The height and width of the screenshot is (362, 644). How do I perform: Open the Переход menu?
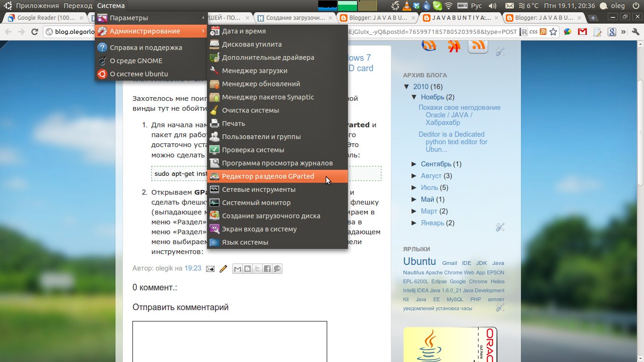click(x=78, y=6)
